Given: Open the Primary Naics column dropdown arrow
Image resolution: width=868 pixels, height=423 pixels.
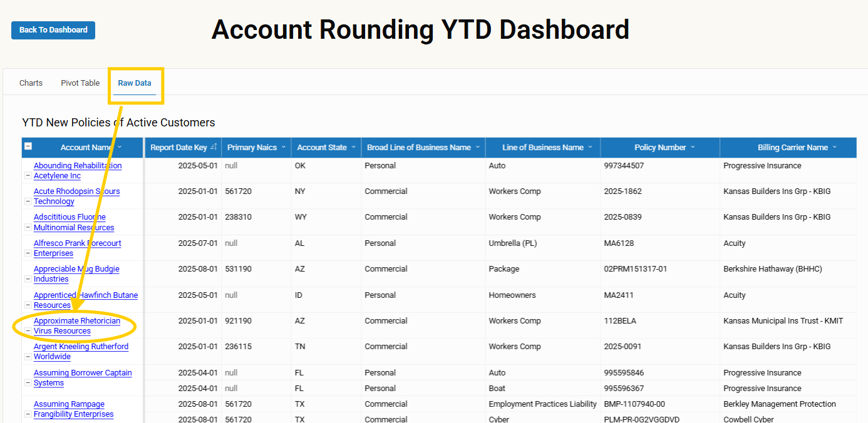Looking at the screenshot, I should click(x=284, y=147).
